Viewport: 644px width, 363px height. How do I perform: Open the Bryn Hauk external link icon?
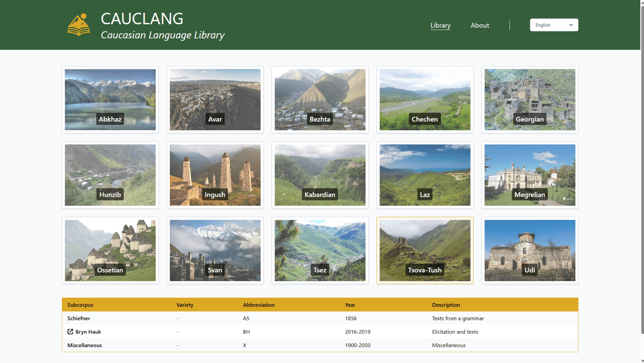(70, 332)
